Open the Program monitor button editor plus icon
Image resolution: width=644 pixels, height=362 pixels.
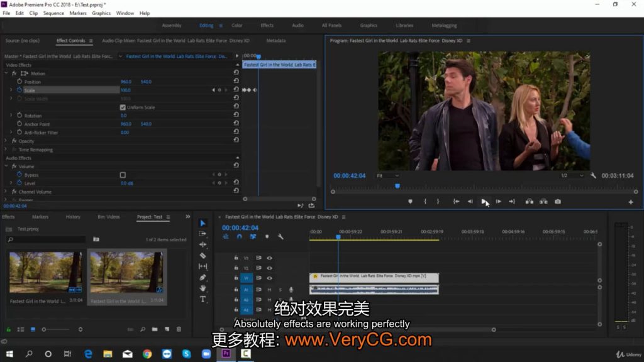coord(631,202)
